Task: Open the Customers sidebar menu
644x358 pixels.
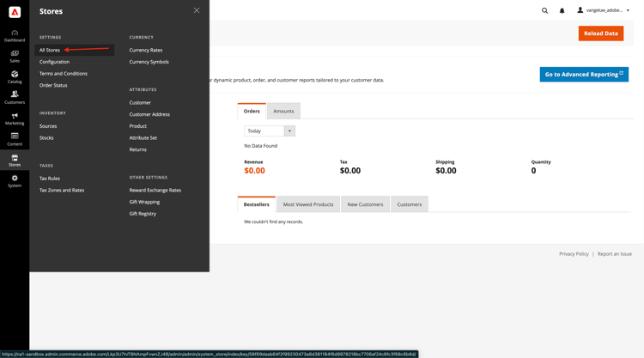Action: [15, 98]
